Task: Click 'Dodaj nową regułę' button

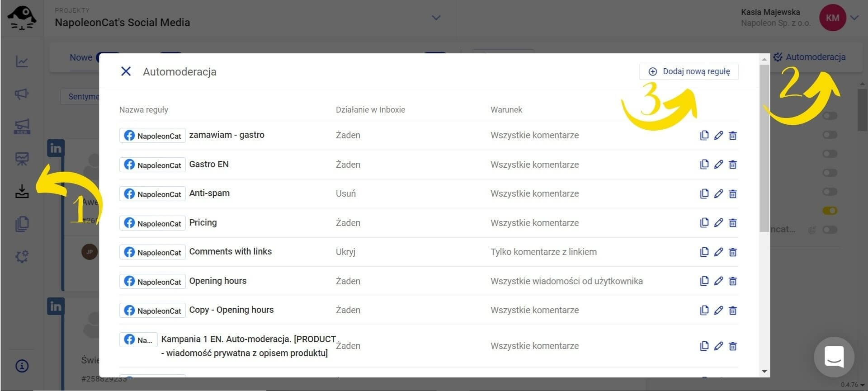Action: pos(689,71)
